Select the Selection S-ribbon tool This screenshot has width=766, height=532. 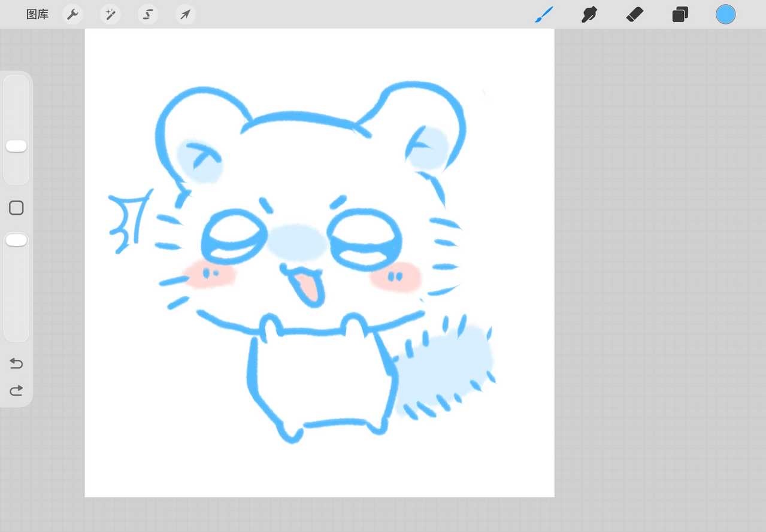tap(148, 14)
